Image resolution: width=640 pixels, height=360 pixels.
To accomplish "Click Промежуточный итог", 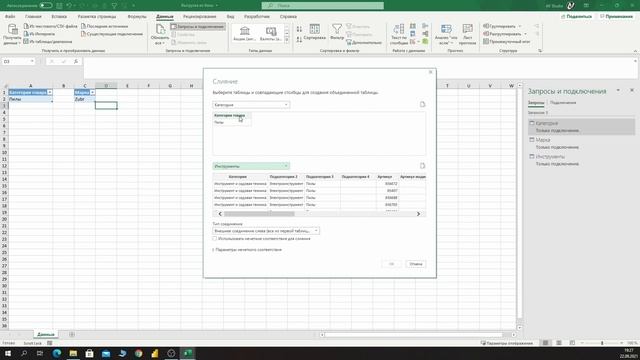I will 506,42.
